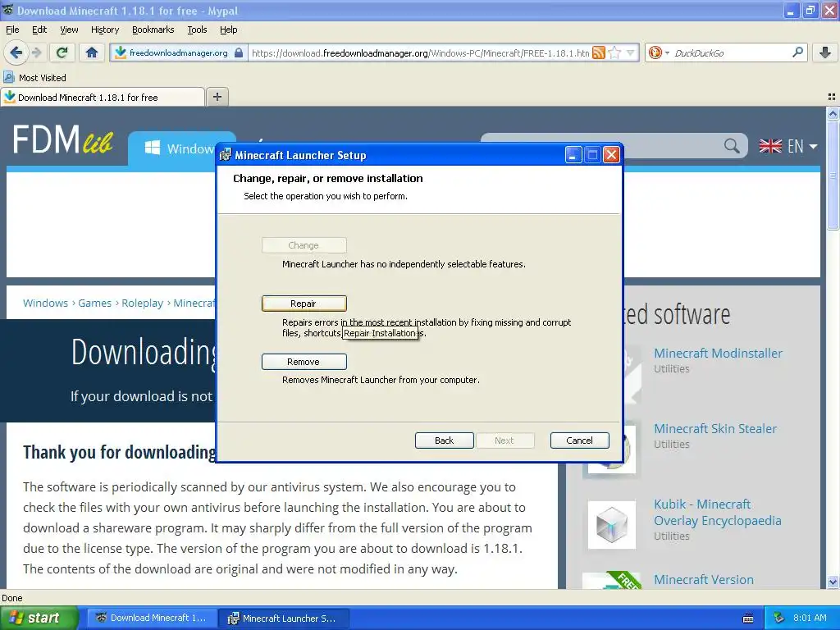Image resolution: width=840 pixels, height=630 pixels.
Task: Open Minecraft Version link
Action: pyautogui.click(x=703, y=580)
